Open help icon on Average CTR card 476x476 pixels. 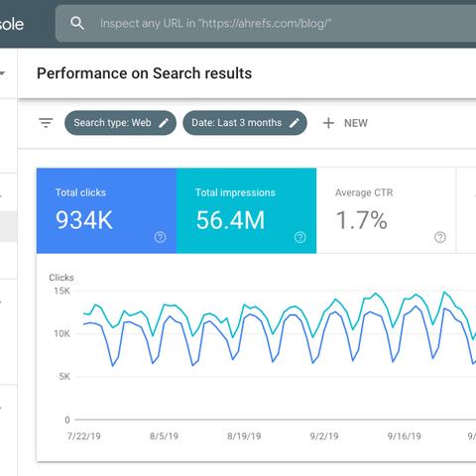pos(440,237)
